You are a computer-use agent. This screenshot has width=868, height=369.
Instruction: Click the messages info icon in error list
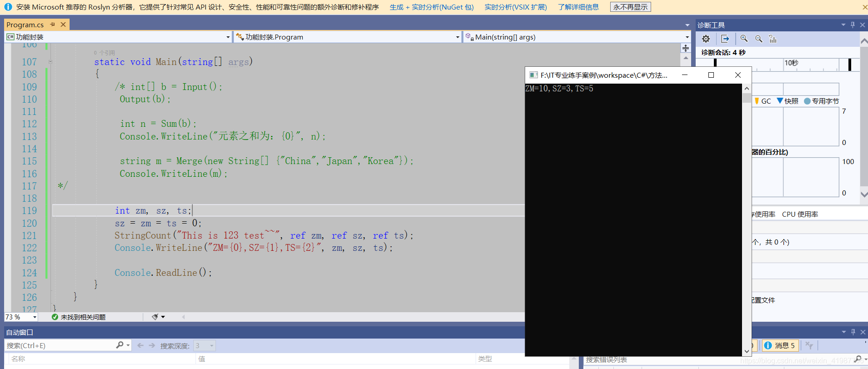click(768, 345)
